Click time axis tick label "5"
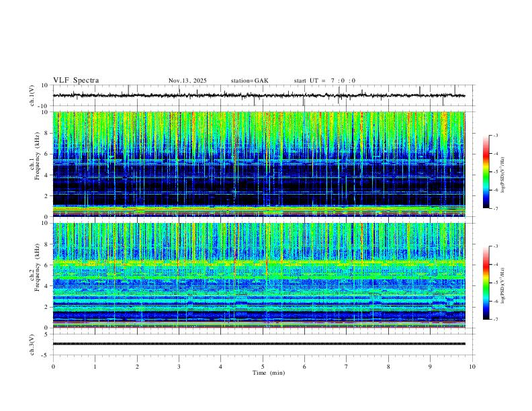532x411 pixels. [x=263, y=367]
